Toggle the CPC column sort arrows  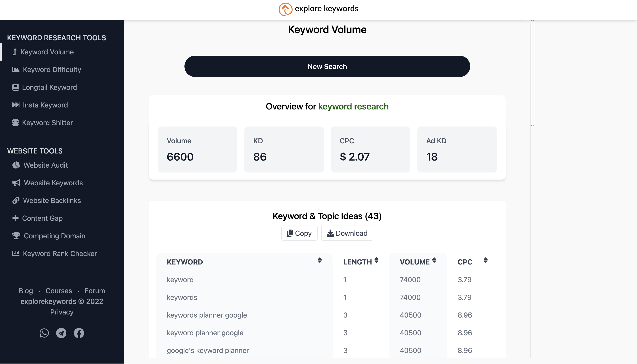coord(485,260)
